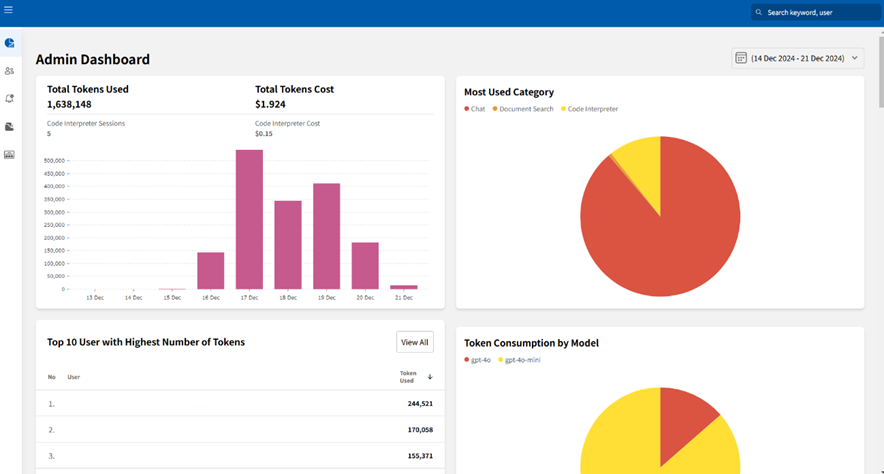Image resolution: width=884 pixels, height=474 pixels.
Task: Click the Admin Dashboard heading
Action: coord(92,59)
